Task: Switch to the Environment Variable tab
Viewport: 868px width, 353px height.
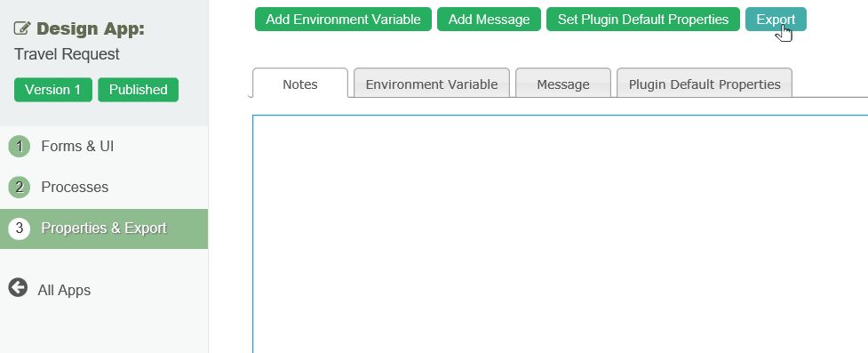Action: pyautogui.click(x=432, y=84)
